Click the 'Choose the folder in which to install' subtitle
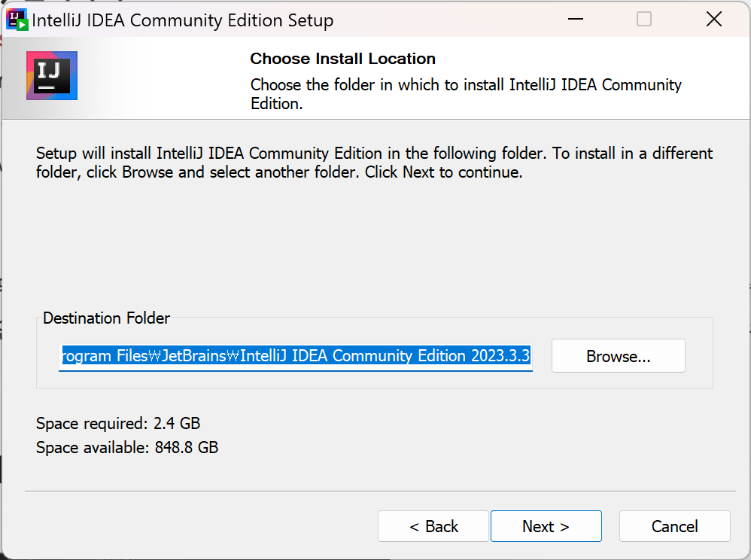Image resolution: width=751 pixels, height=560 pixels. 466,94
